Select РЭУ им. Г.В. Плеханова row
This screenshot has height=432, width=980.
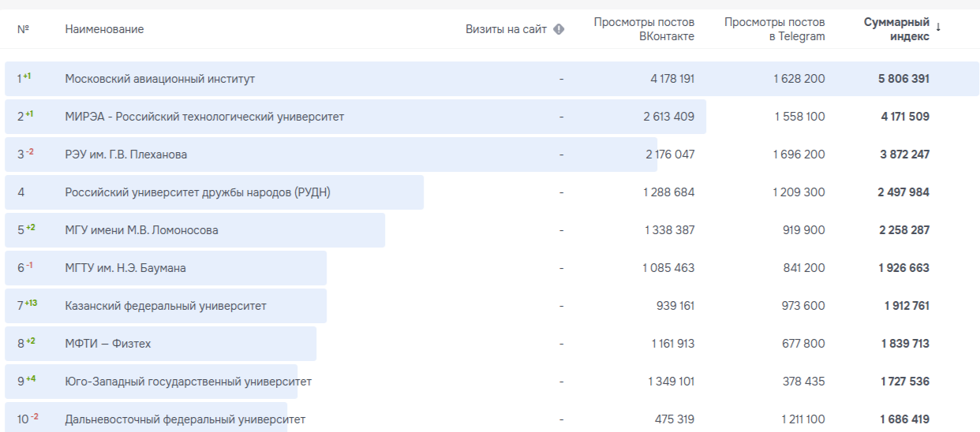pos(126,155)
